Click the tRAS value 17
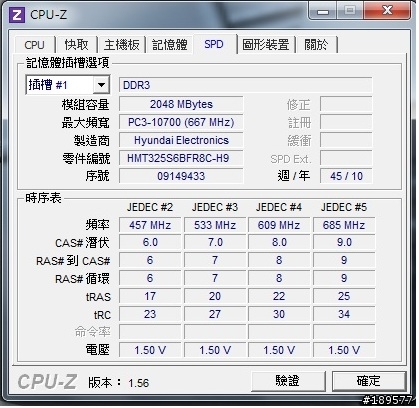 click(x=150, y=296)
